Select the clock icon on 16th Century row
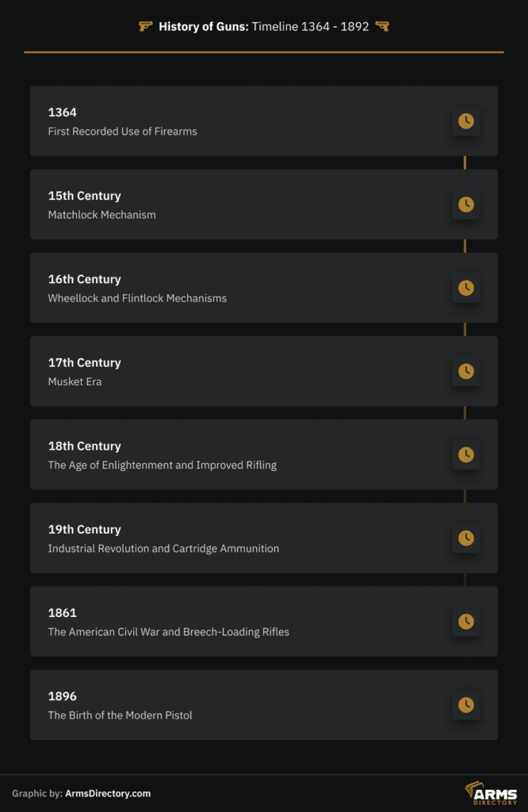Screen dimensions: 528x812 [x=466, y=288]
